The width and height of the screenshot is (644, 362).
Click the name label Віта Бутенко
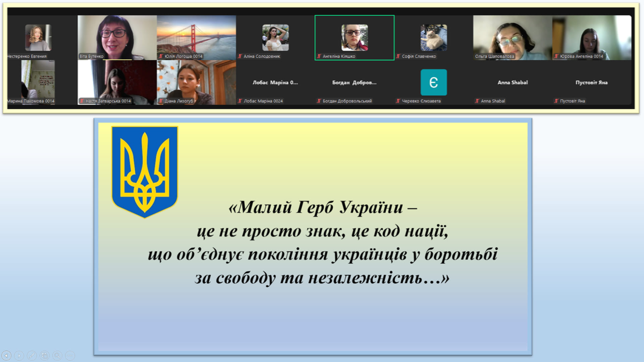point(92,56)
